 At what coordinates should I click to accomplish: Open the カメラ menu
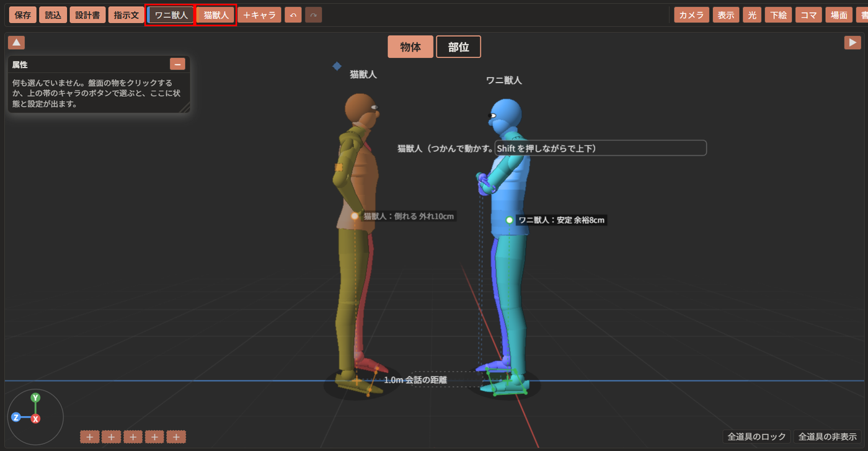tap(691, 15)
